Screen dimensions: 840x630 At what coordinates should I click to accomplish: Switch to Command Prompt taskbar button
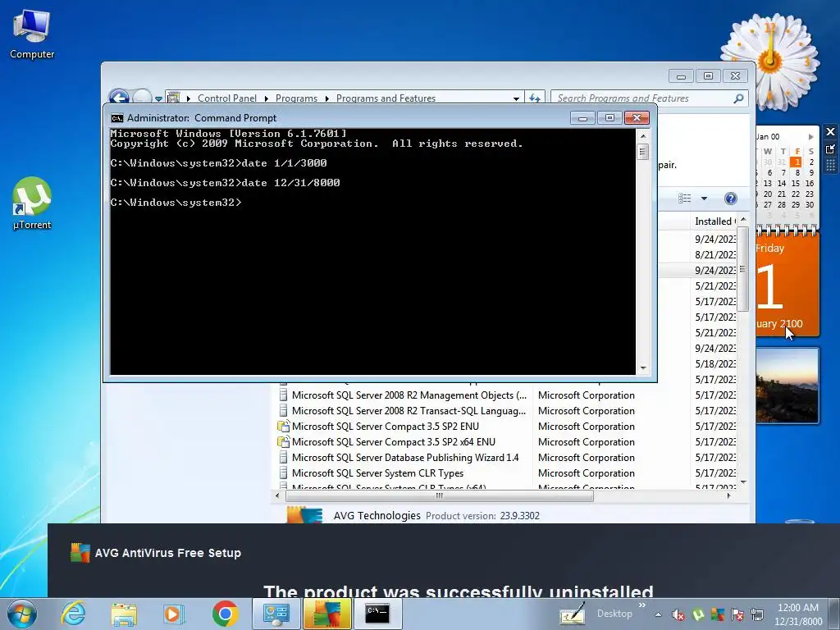377,614
